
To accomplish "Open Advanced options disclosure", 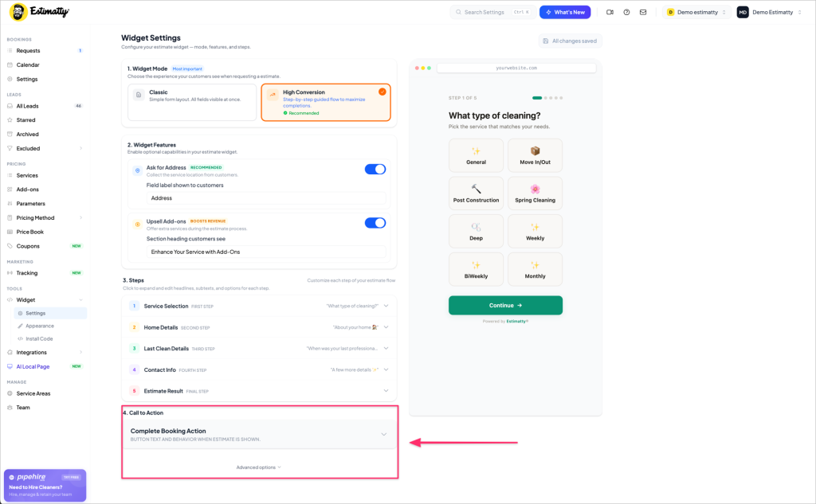I will click(259, 467).
